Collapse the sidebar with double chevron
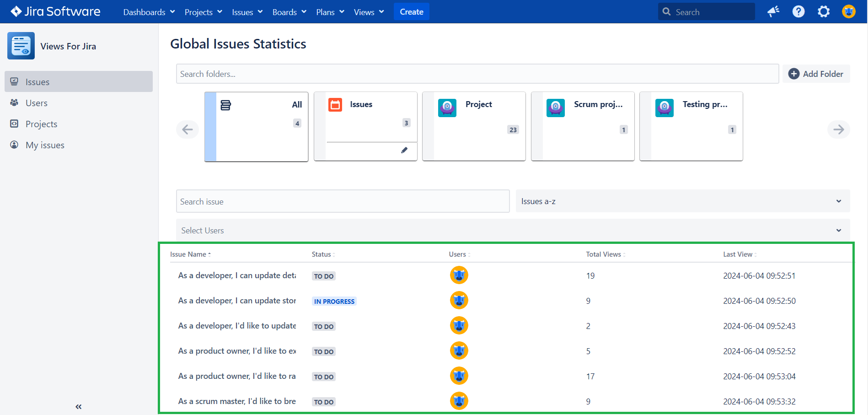 pos(79,406)
